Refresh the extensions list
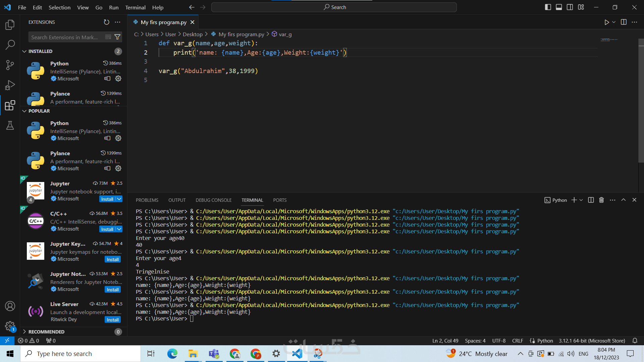644x362 pixels. (x=106, y=22)
